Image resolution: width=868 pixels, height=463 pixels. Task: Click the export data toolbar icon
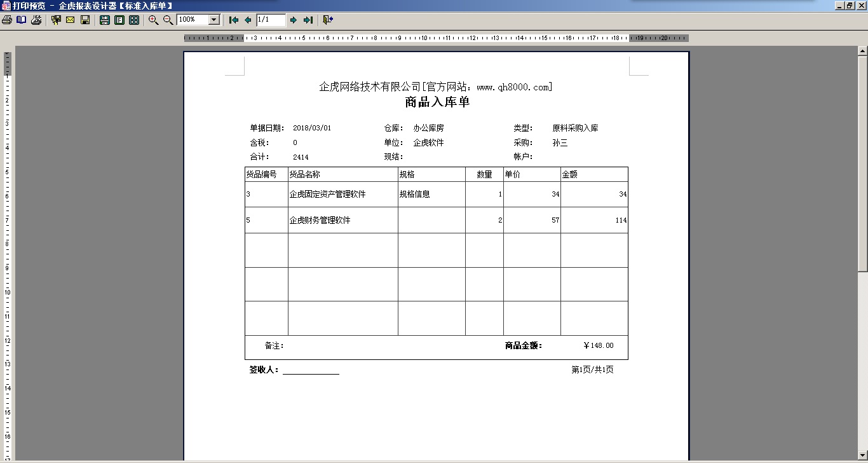click(x=56, y=20)
